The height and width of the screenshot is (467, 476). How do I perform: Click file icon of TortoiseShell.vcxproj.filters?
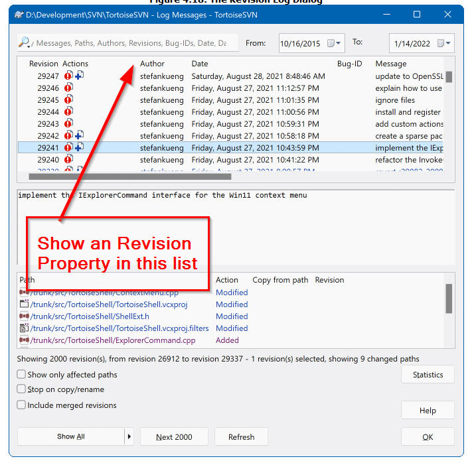point(24,328)
